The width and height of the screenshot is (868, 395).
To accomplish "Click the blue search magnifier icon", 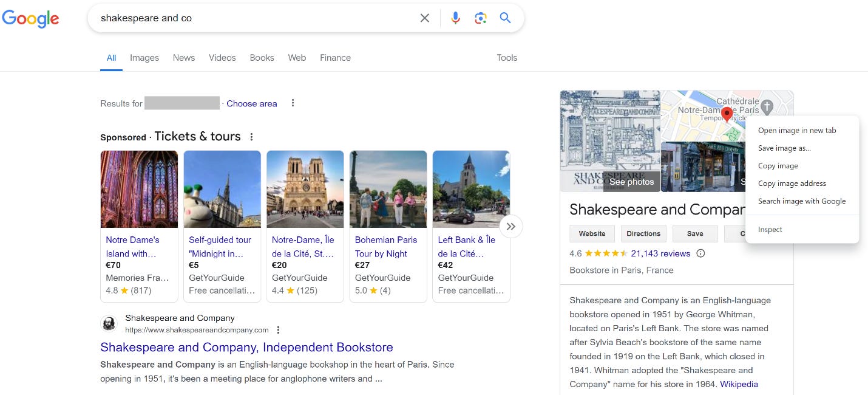I will 505,18.
